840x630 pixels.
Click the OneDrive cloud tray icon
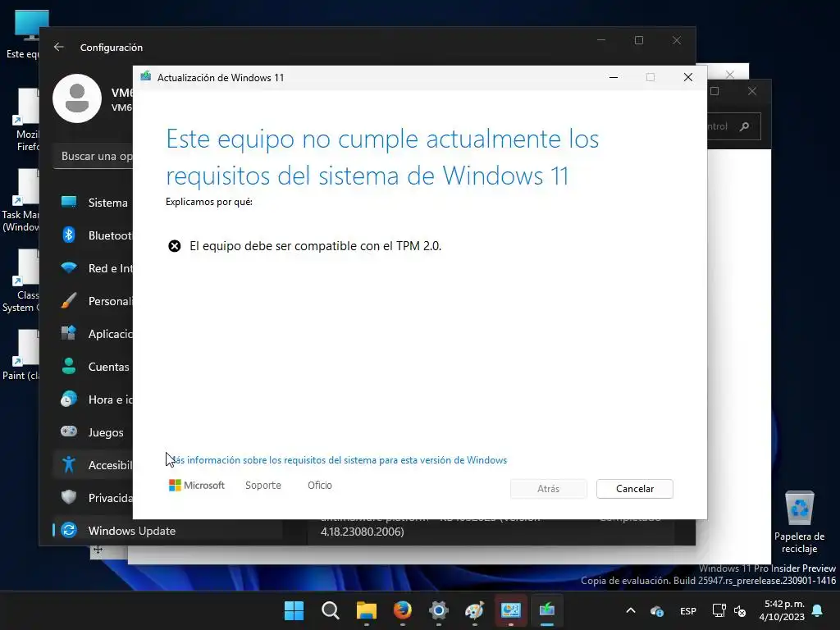pyautogui.click(x=657, y=610)
